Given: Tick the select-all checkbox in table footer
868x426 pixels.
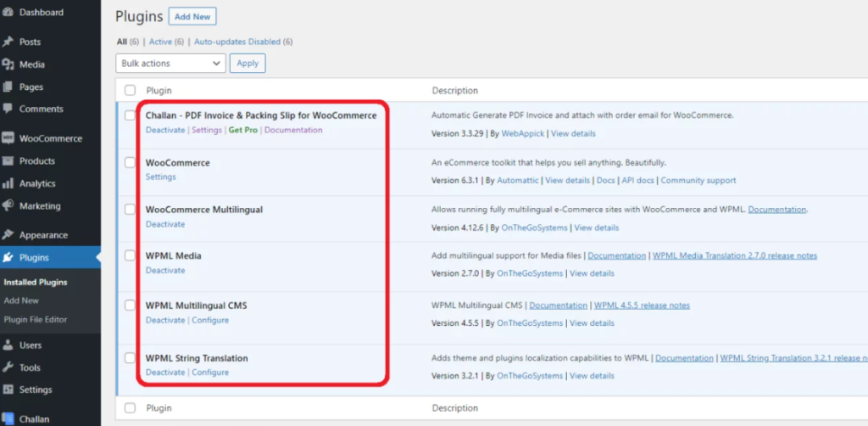Looking at the screenshot, I should click(x=130, y=407).
